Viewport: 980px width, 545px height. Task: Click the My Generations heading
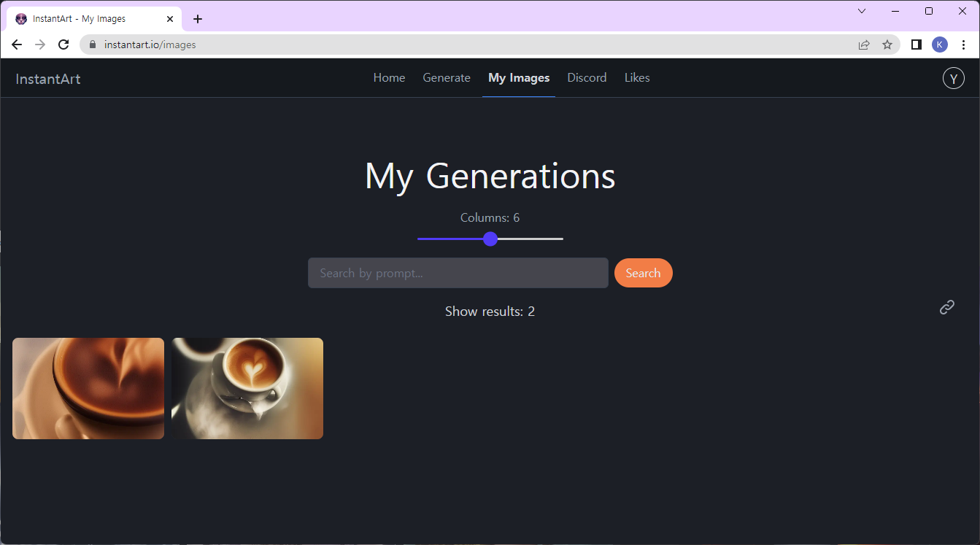(x=490, y=176)
